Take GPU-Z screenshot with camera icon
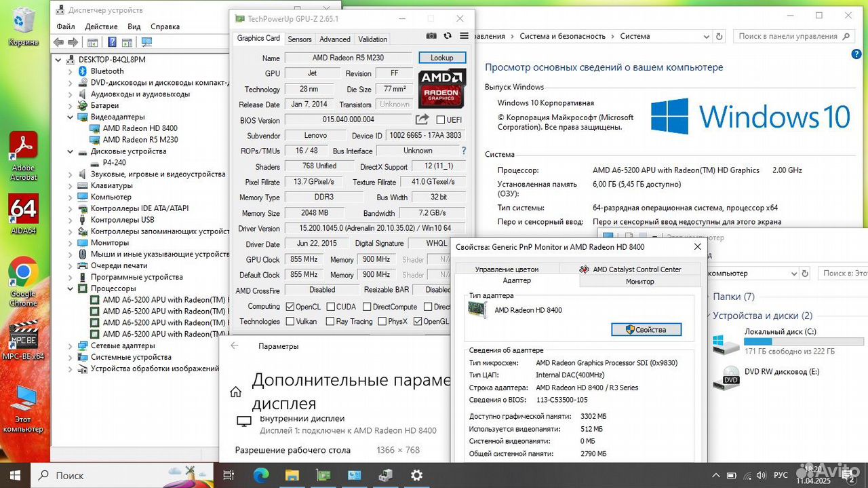This screenshot has height=488, width=868. 431,36
